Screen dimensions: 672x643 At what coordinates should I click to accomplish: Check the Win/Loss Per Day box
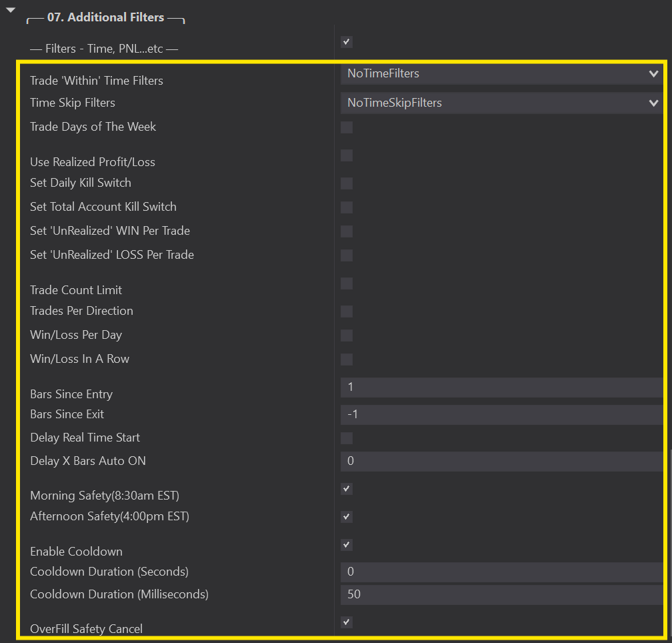point(347,336)
